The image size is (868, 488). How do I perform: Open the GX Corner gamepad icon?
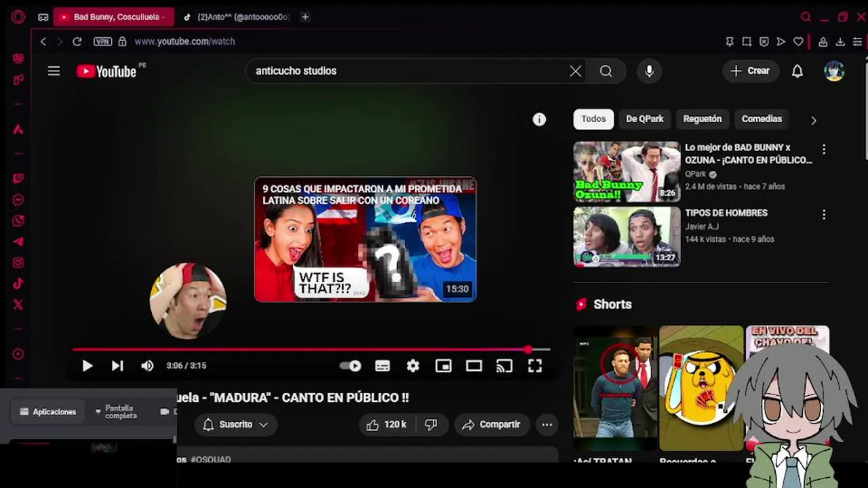(x=43, y=17)
